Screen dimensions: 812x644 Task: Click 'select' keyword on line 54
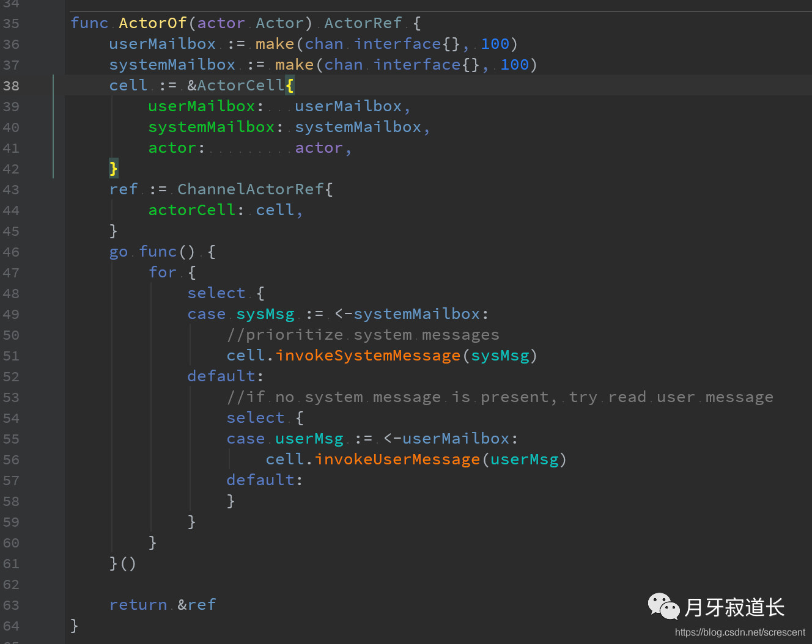click(x=256, y=418)
